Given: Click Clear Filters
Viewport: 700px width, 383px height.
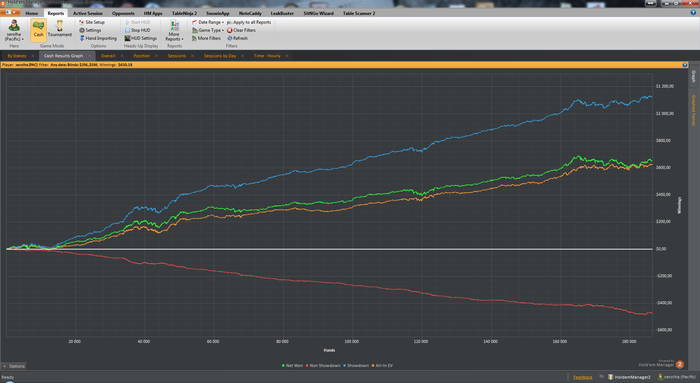Looking at the screenshot, I should [x=242, y=30].
